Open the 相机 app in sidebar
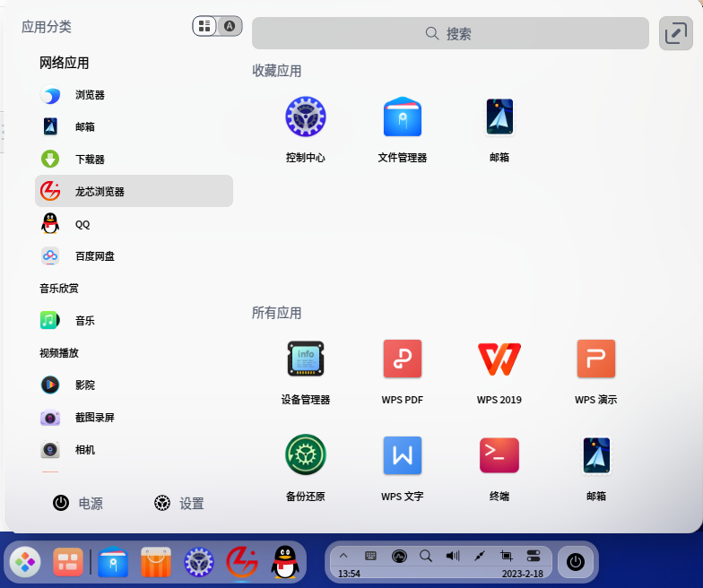703x588 pixels. 134,450
